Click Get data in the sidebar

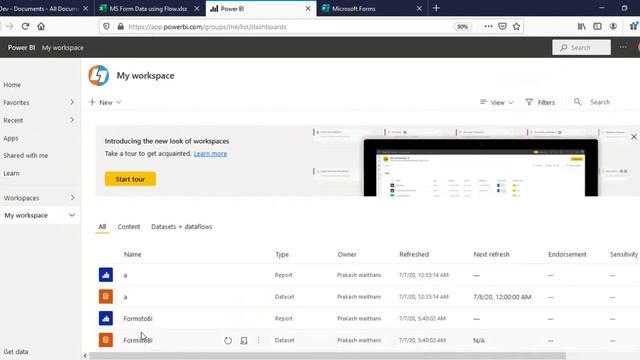coord(16,351)
